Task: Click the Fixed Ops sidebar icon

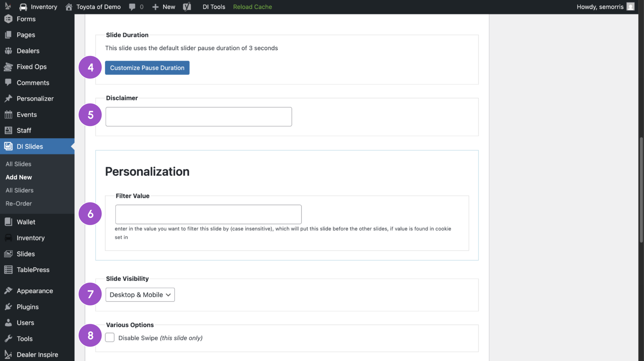Action: point(8,67)
